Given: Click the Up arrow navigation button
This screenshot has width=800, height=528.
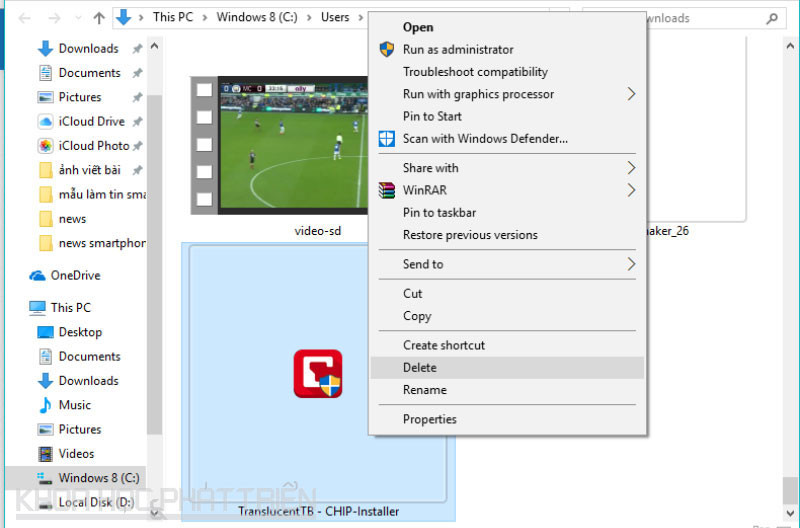Looking at the screenshot, I should pos(98,18).
